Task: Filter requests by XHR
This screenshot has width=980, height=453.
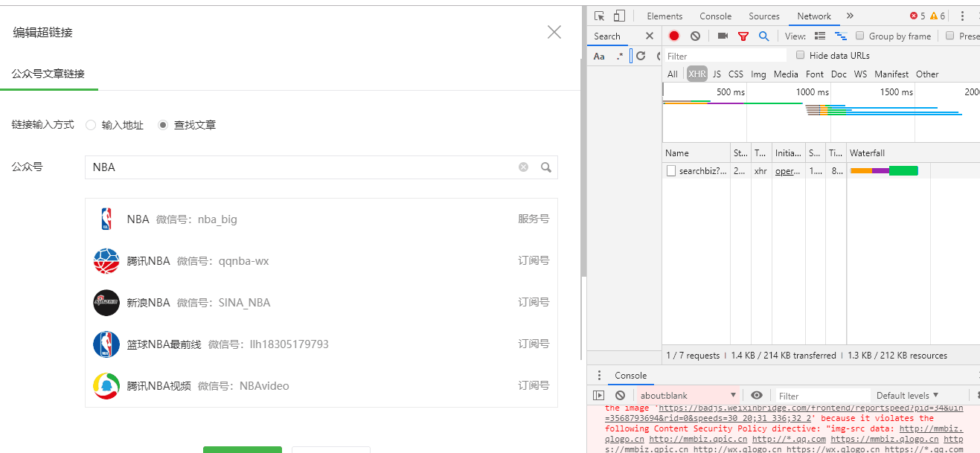Action: tap(697, 74)
